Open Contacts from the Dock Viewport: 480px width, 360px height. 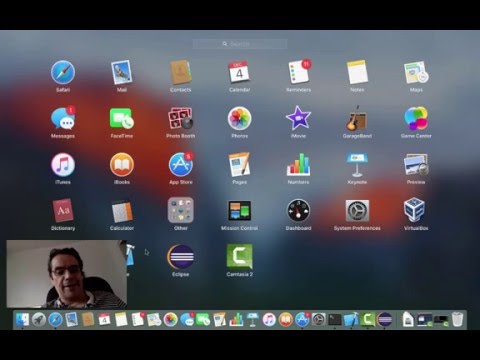(x=88, y=320)
